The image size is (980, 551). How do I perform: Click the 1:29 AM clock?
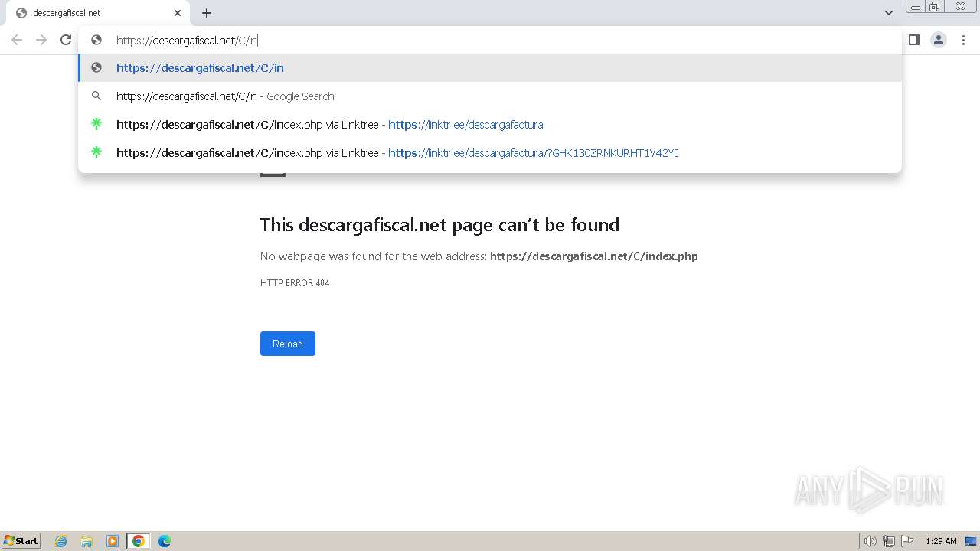coord(941,541)
